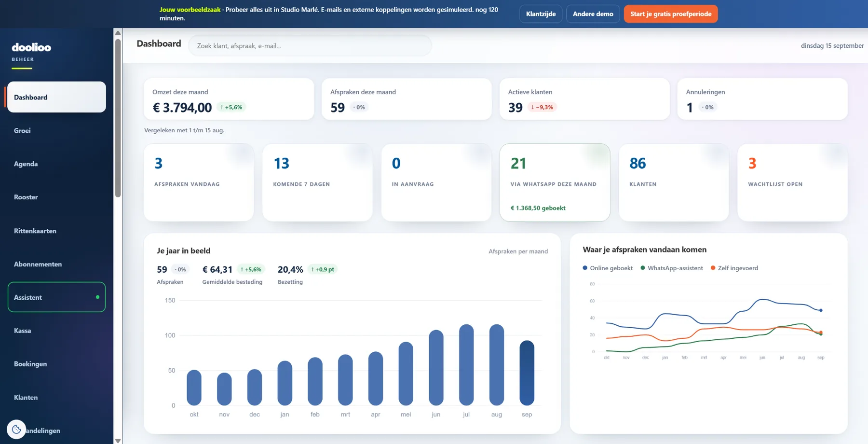
Task: Click the September bar in the chart
Action: (x=527, y=373)
